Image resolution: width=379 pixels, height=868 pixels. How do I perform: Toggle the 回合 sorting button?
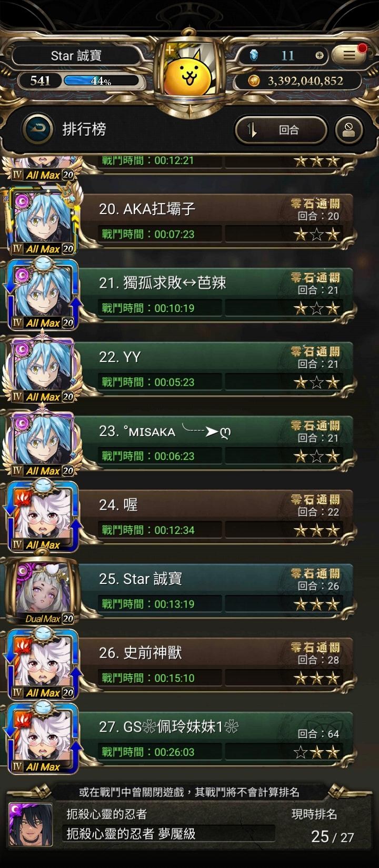pyautogui.click(x=281, y=130)
